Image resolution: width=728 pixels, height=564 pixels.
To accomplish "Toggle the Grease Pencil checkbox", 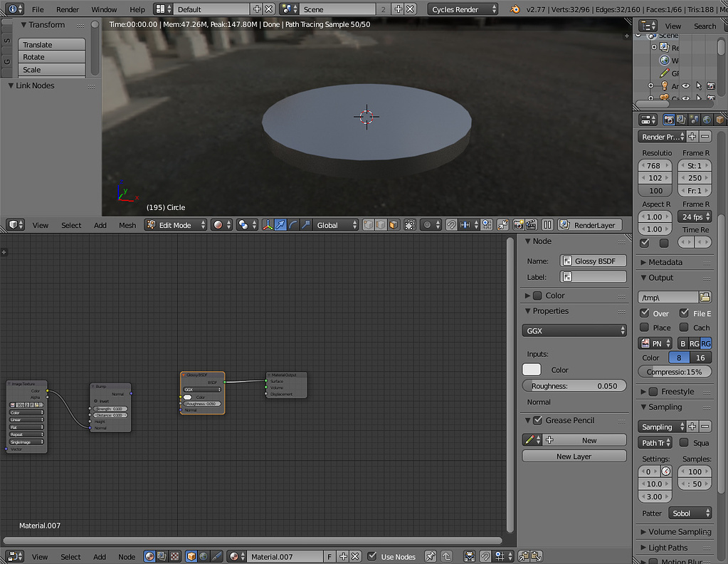I will tap(538, 420).
